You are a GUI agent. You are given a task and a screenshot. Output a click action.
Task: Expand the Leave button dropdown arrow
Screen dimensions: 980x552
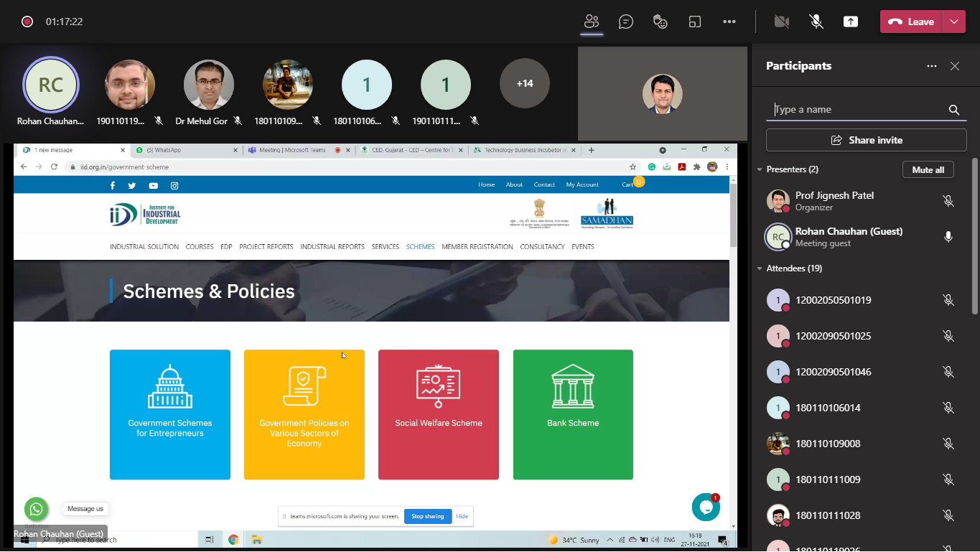pyautogui.click(x=953, y=22)
